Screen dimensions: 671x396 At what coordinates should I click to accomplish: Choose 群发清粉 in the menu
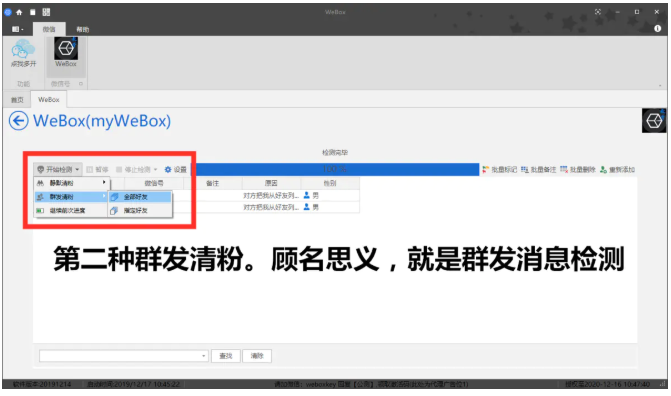pos(71,197)
